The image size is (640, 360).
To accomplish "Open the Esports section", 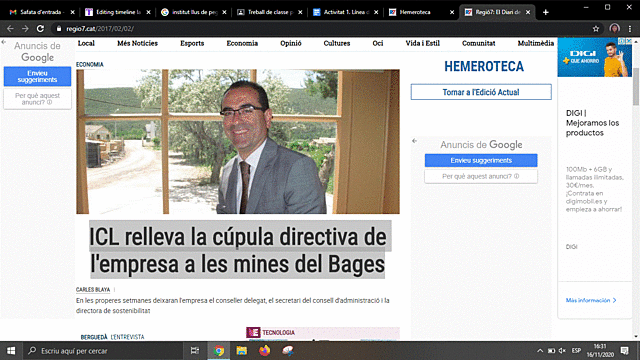I will 192,43.
